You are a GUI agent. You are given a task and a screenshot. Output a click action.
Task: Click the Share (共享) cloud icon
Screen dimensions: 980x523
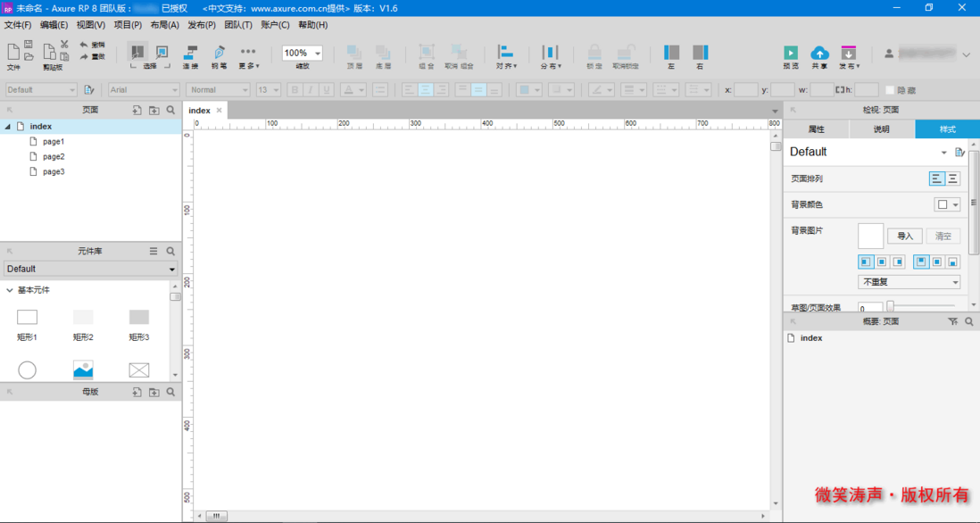(819, 54)
